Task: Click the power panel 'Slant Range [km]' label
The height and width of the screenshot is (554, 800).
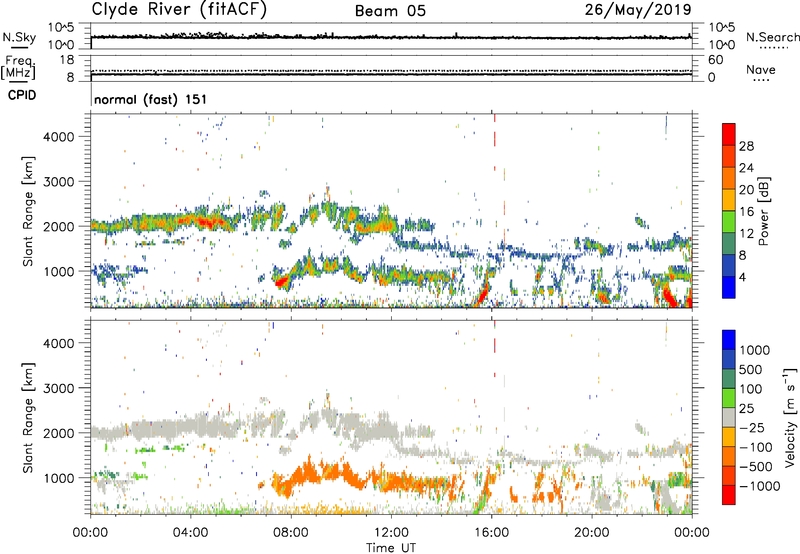Action: pyautogui.click(x=28, y=211)
